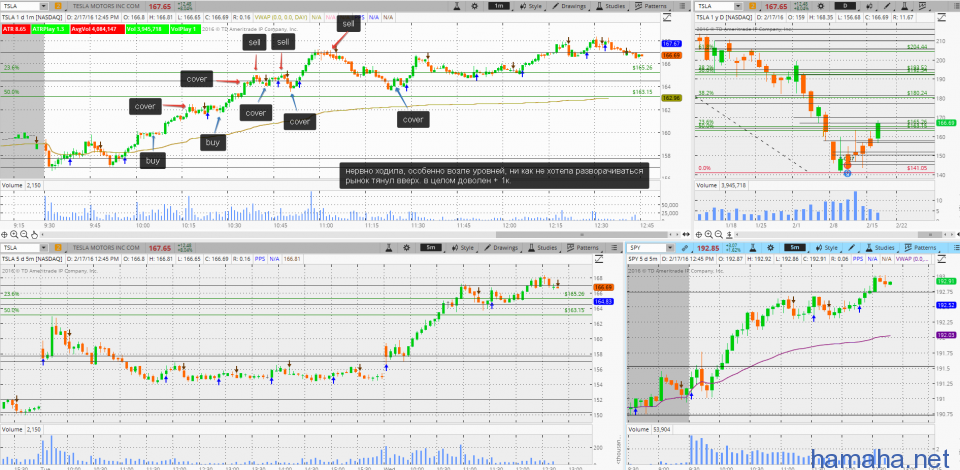Open Studies button in TSLA 5m chart toolbar
960x470 pixels.
pyautogui.click(x=543, y=248)
